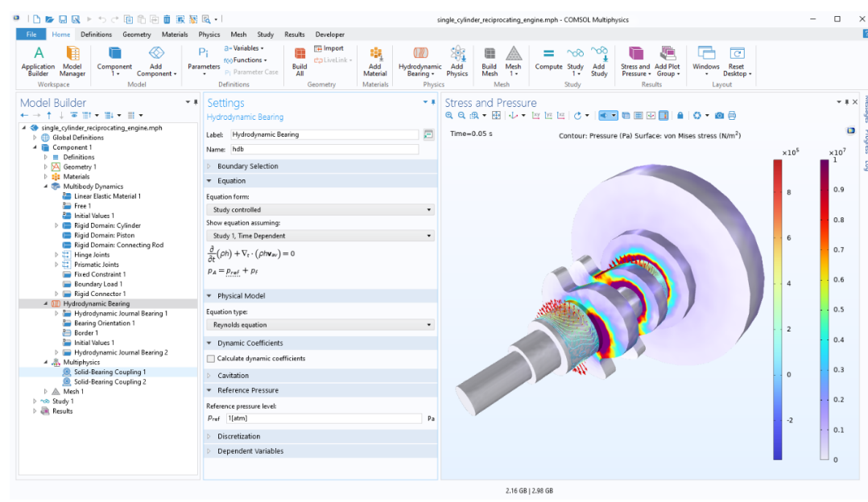This screenshot has width=868, height=502.
Task: Expand the Global Definitions tree node
Action: [35, 138]
